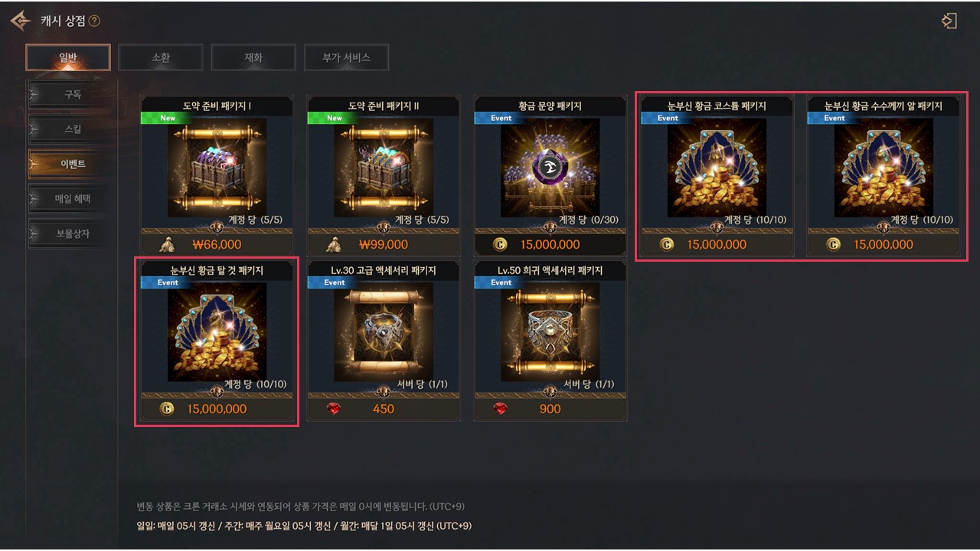Switch to the 소환 tab
Screen dimensions: 980x551
click(161, 57)
